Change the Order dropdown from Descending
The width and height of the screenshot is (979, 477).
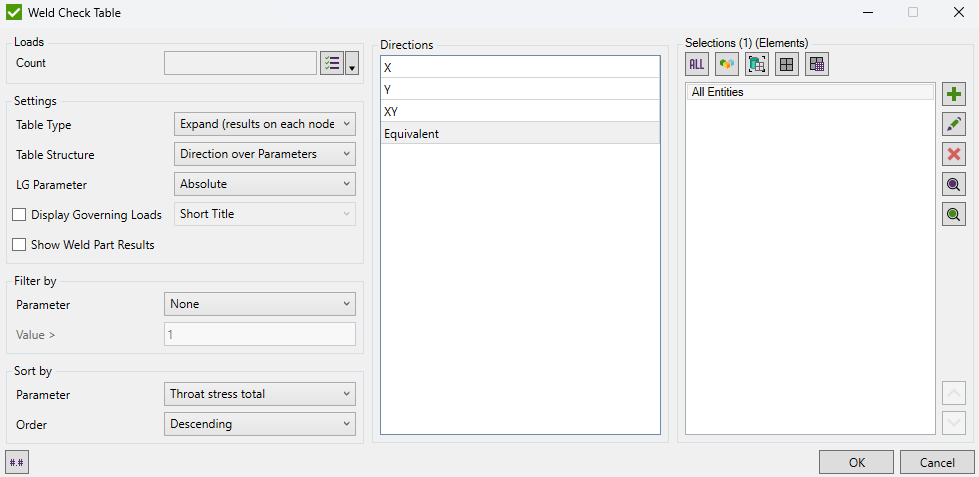coord(259,424)
